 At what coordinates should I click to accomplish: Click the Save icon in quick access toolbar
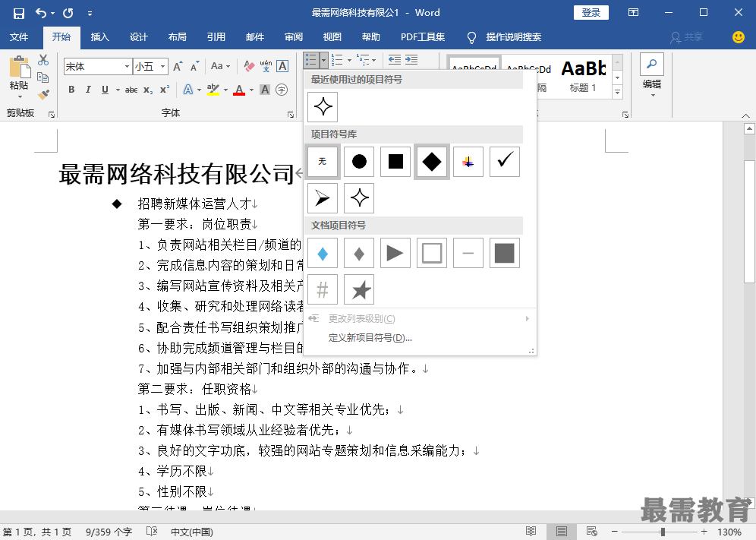pos(18,13)
